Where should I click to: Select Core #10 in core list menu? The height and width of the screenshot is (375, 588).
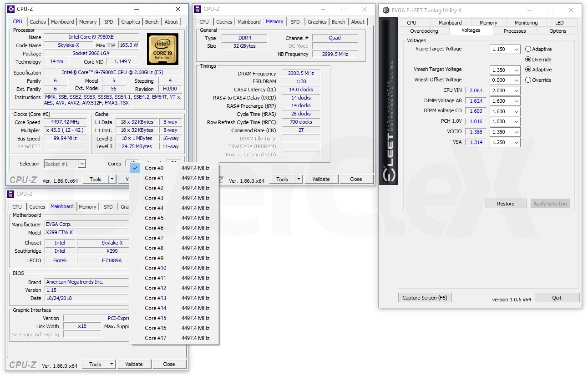point(174,268)
